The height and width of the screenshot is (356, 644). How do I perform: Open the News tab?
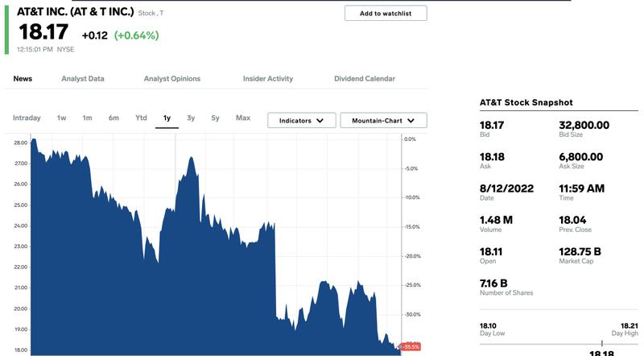(x=23, y=78)
